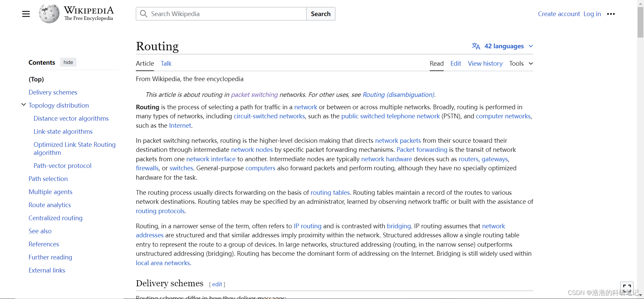Open the gateways link

tap(495, 159)
